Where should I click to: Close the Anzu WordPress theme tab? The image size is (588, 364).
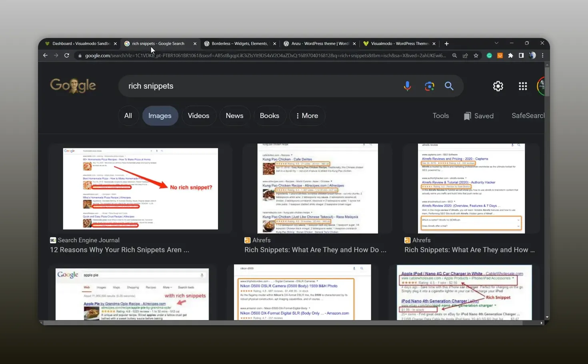tap(354, 44)
